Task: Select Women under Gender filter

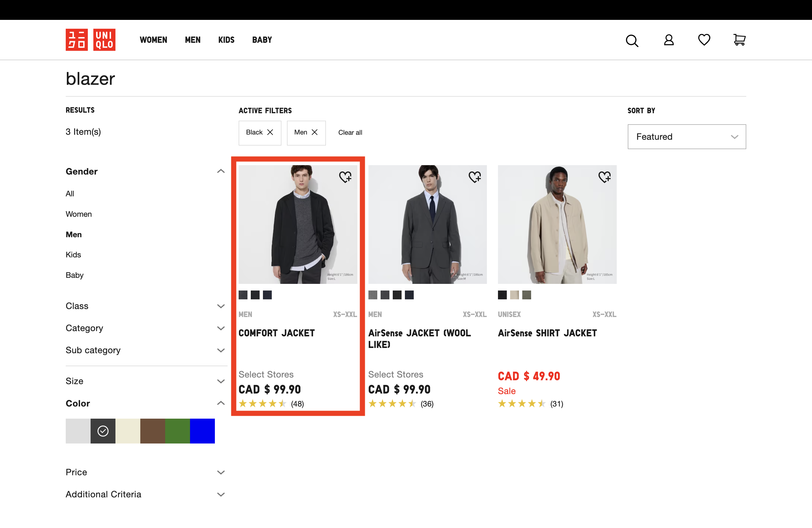Action: pos(78,214)
